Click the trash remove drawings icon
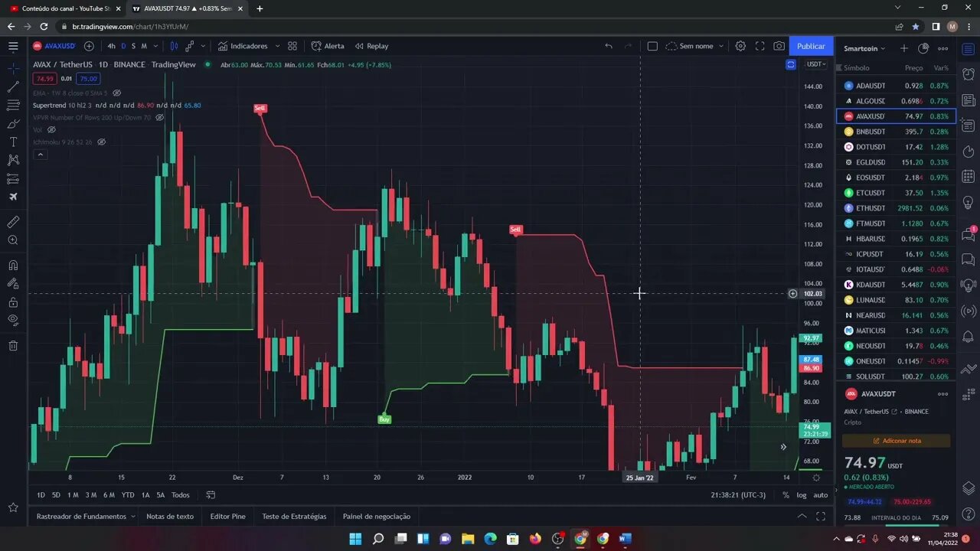Viewport: 980px width, 551px height. (13, 345)
